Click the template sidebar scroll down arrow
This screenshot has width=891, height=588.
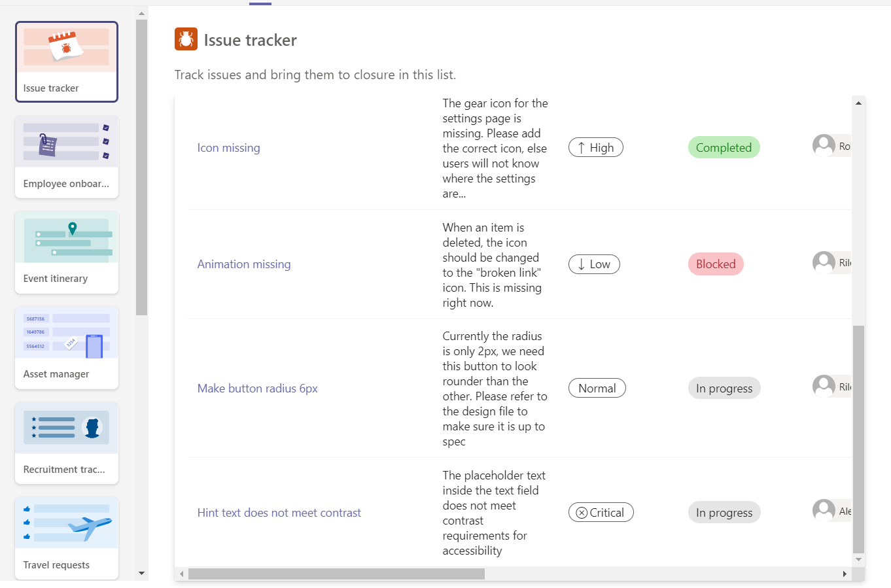point(141,574)
